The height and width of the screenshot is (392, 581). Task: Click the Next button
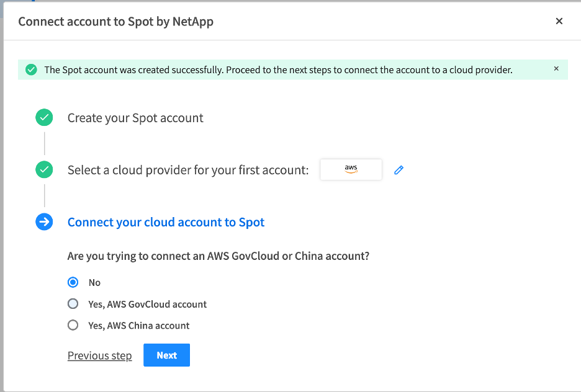(x=167, y=355)
